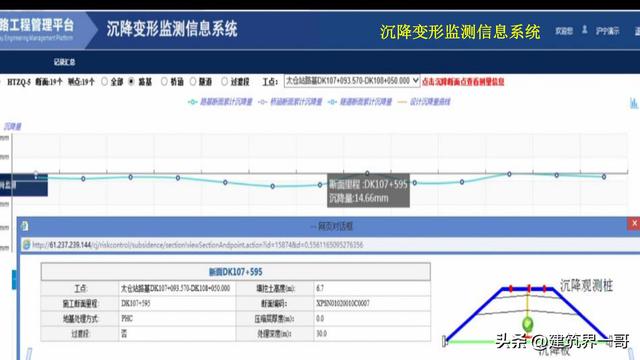This screenshot has height=360, width=640.
Task: Click the center red settlement marker on embankment
Action: [x=529, y=289]
